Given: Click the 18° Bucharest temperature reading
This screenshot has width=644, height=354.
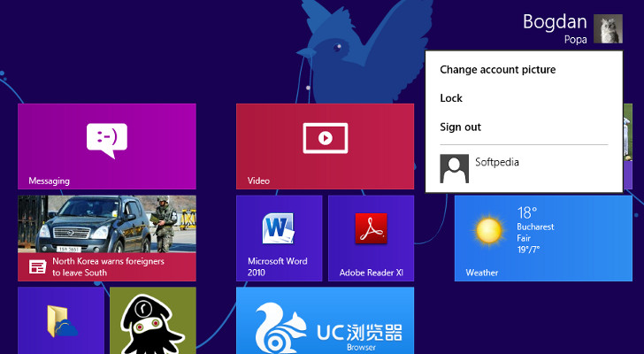Looking at the screenshot, I should 527,212.
